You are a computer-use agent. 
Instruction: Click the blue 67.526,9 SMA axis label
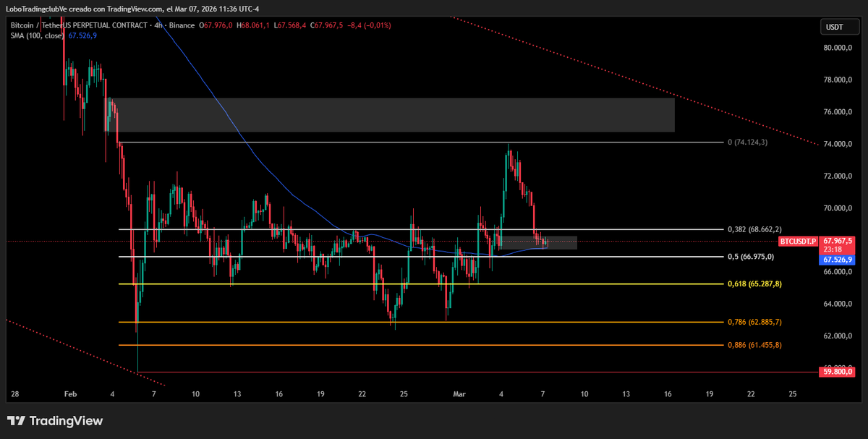(837, 259)
